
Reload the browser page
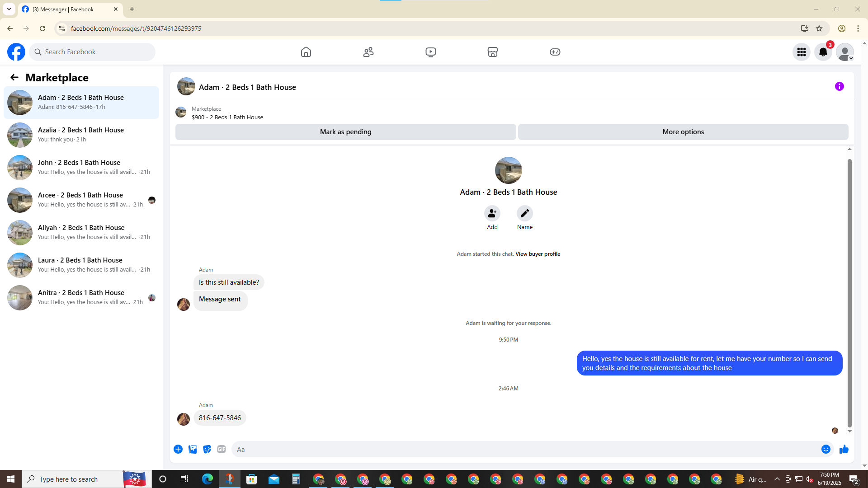[x=42, y=28]
